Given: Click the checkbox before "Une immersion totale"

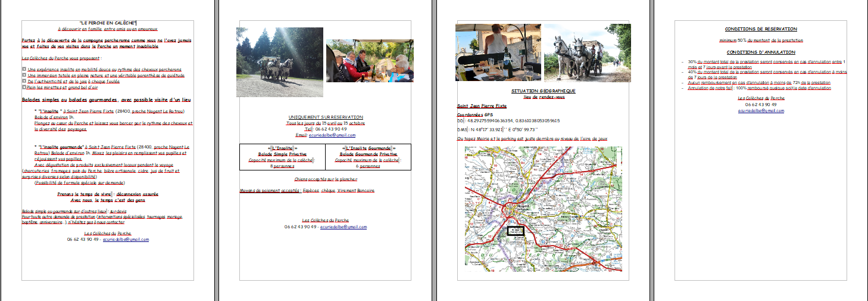Looking at the screenshot, I should click(23, 75).
